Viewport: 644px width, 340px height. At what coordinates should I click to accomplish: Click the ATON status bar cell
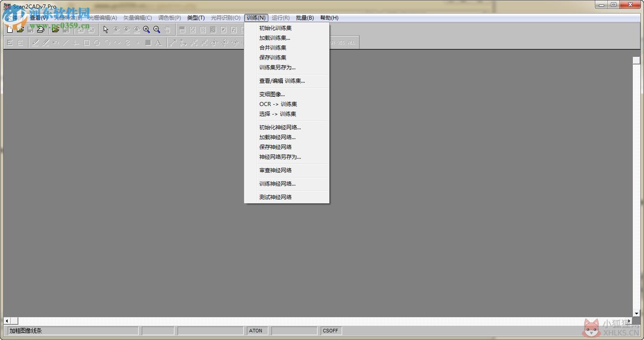[258, 331]
